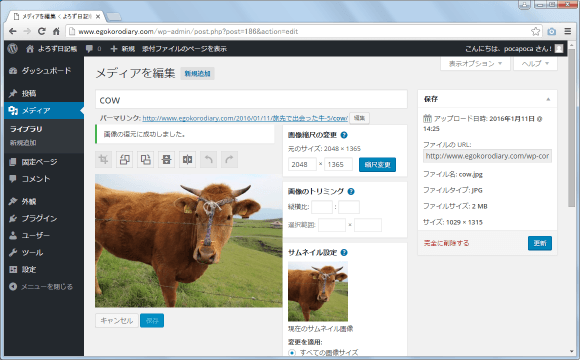This screenshot has width=580, height=360.
Task: Collapse the 保存 panel arrow
Action: [548, 99]
